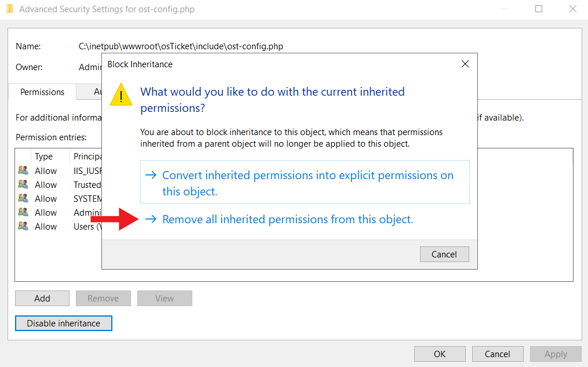Click the Type column header
Screen dimensions: 588x367
click(x=44, y=157)
